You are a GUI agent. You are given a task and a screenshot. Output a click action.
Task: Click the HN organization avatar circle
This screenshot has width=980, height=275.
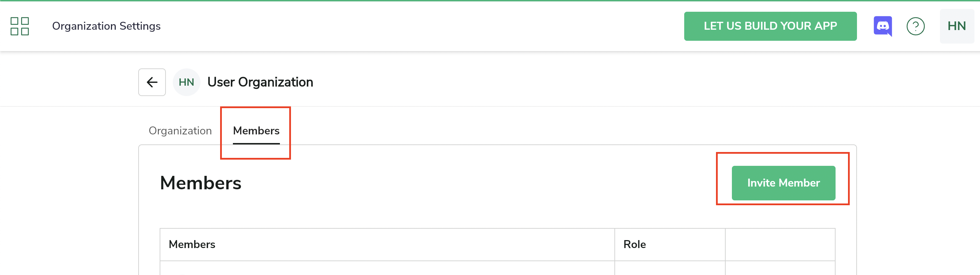click(x=186, y=82)
